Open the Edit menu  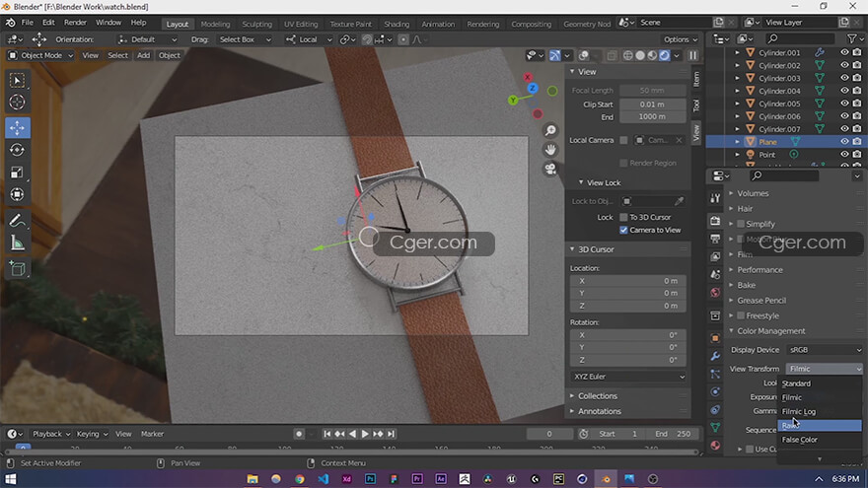coord(48,23)
